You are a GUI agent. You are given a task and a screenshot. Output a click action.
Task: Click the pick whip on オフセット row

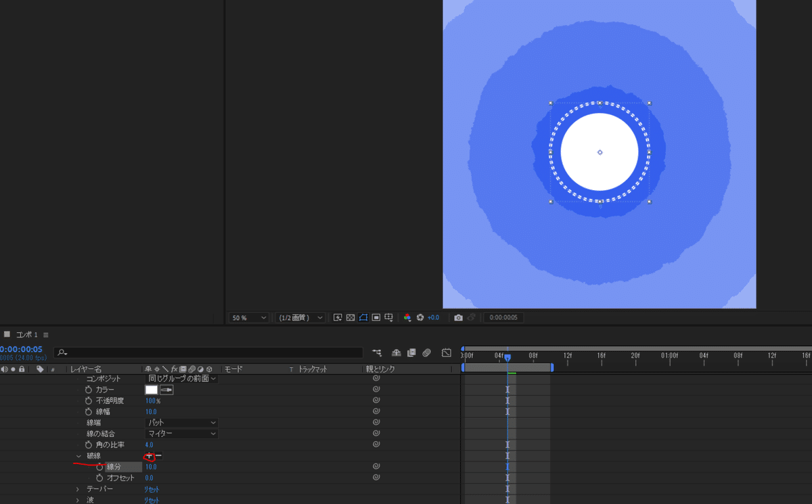(x=376, y=478)
